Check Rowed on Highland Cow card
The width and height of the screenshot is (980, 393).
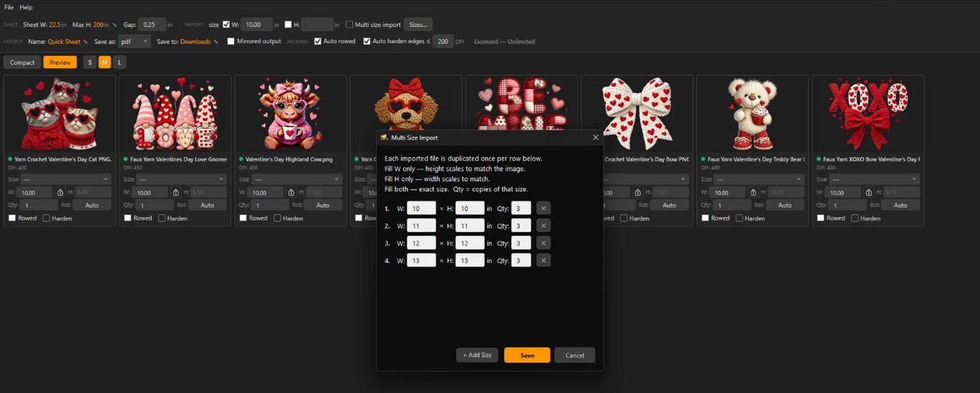[x=243, y=218]
